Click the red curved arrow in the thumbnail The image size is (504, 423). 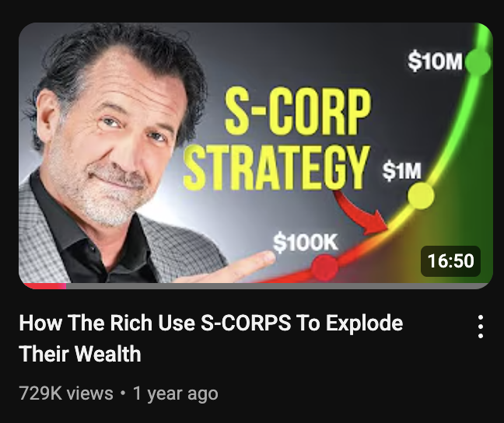[362, 212]
